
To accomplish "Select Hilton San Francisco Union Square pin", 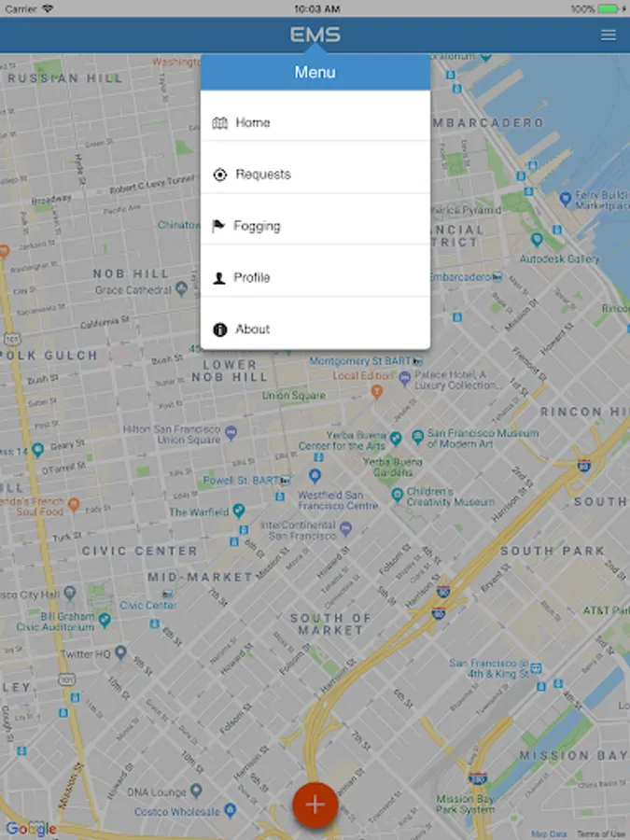I will (x=231, y=432).
